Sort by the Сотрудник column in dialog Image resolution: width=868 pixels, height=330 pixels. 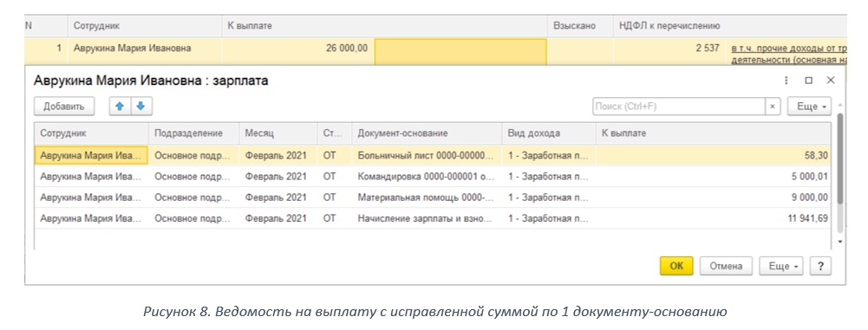click(x=91, y=133)
